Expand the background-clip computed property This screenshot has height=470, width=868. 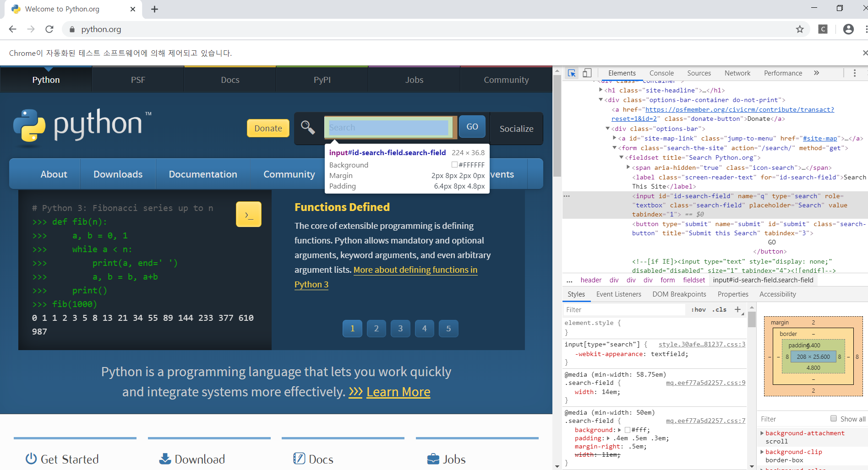tap(762, 452)
